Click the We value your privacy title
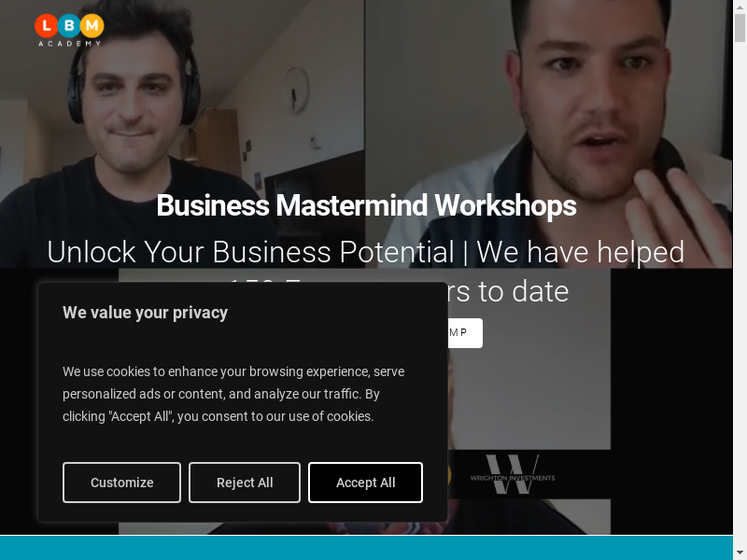The height and width of the screenshot is (560, 747). click(x=146, y=313)
